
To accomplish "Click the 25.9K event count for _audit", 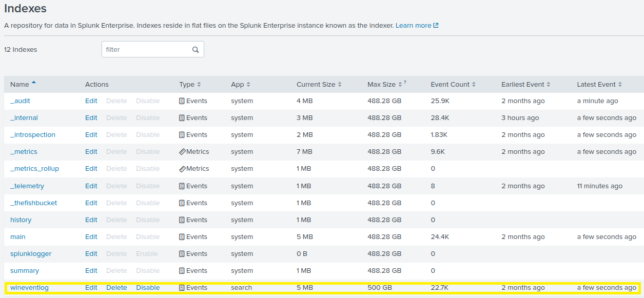I will (440, 101).
